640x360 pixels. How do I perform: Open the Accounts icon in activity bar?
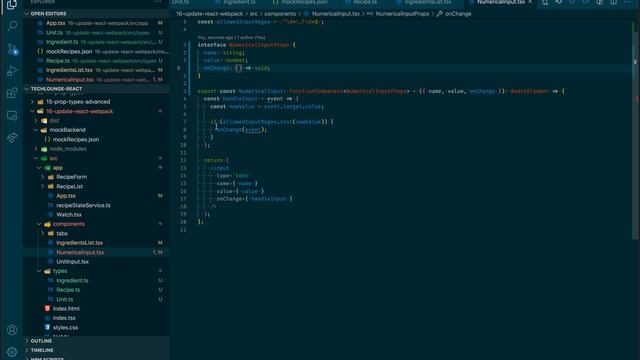point(12,330)
